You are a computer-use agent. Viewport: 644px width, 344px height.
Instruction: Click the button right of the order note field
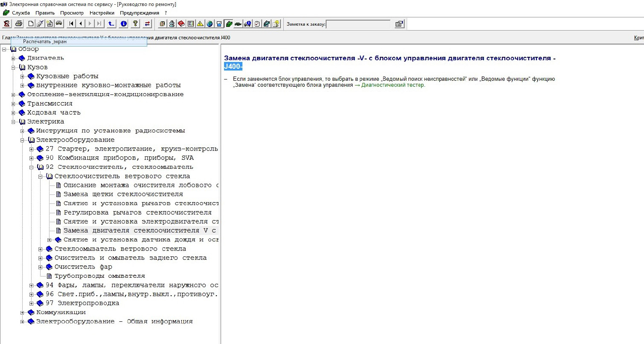[399, 24]
